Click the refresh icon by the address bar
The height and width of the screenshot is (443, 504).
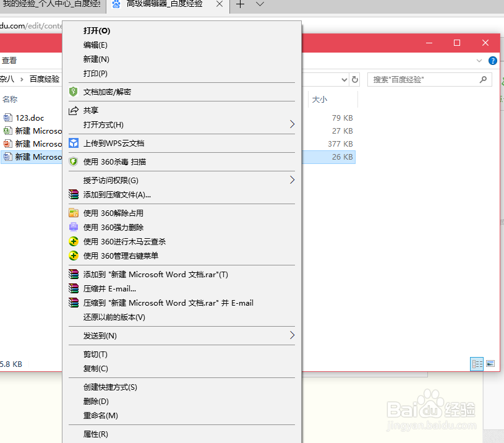(x=355, y=79)
